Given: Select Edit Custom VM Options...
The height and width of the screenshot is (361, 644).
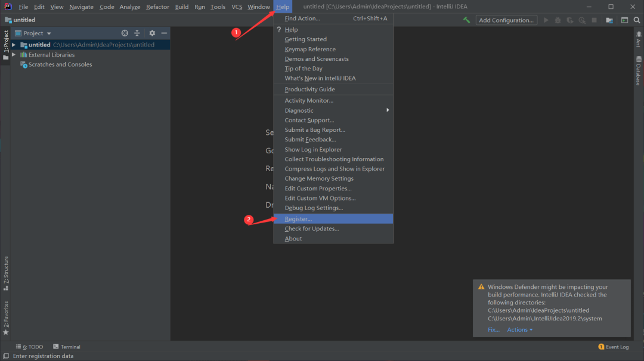Looking at the screenshot, I should 333,198.
